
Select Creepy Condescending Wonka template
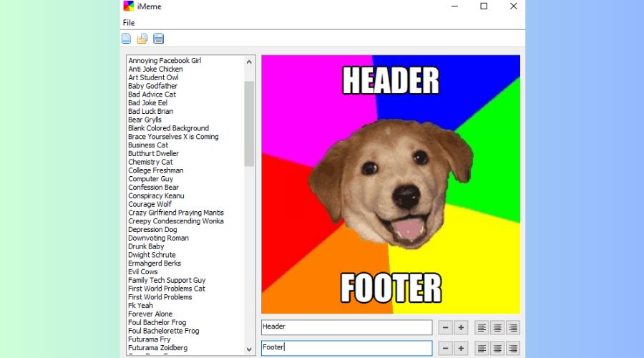pyautogui.click(x=176, y=221)
